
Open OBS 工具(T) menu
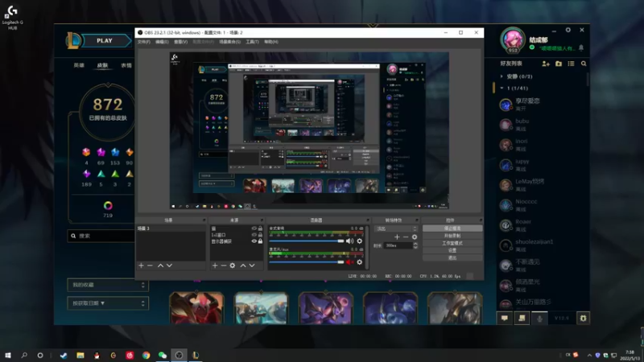tap(252, 42)
